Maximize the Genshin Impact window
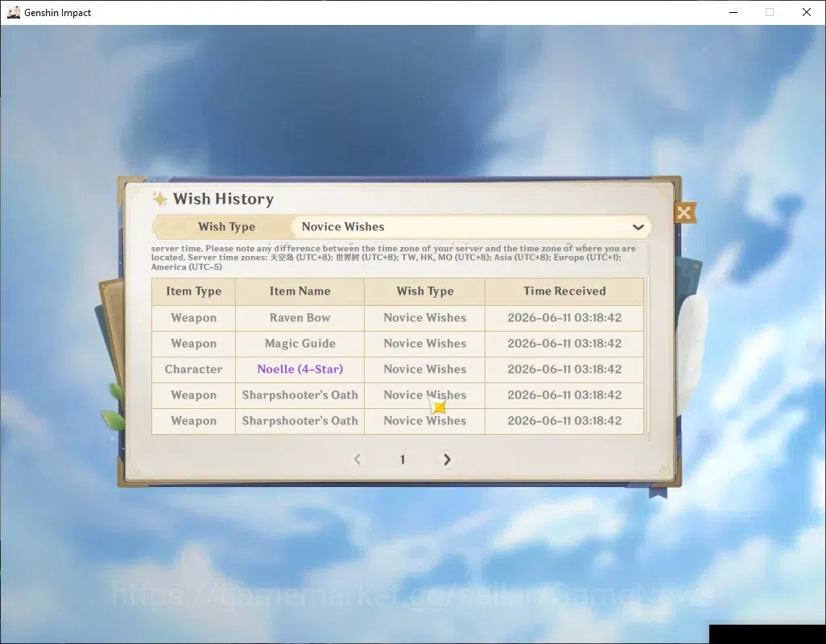The width and height of the screenshot is (826, 644). pos(770,12)
